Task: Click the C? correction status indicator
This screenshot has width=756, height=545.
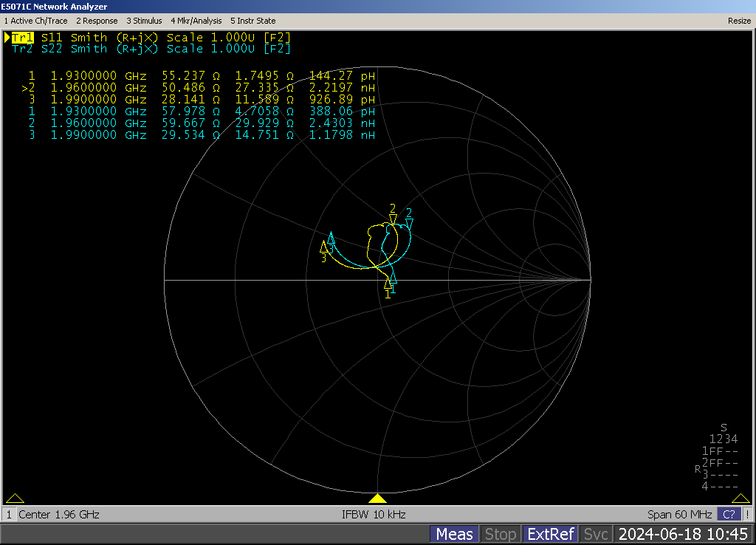Action: tap(729, 514)
